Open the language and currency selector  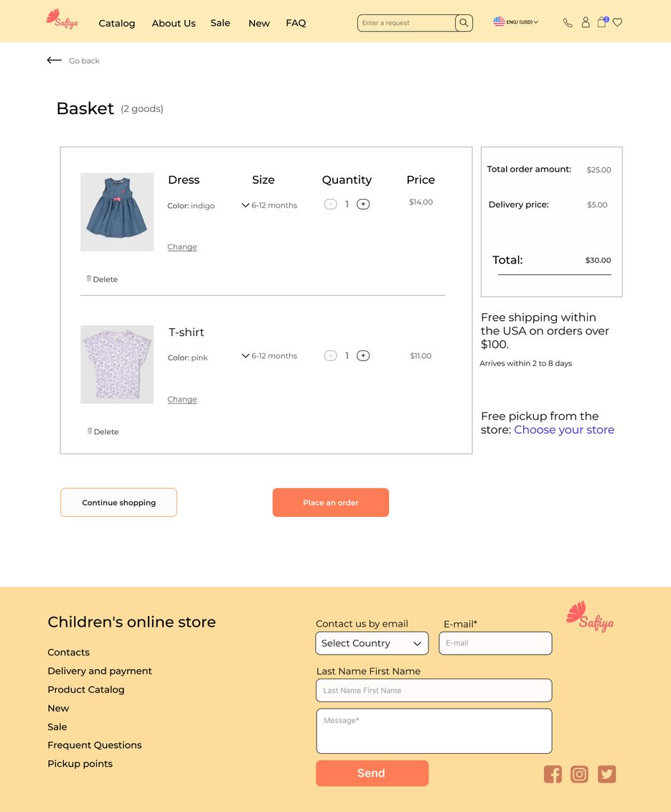(516, 22)
